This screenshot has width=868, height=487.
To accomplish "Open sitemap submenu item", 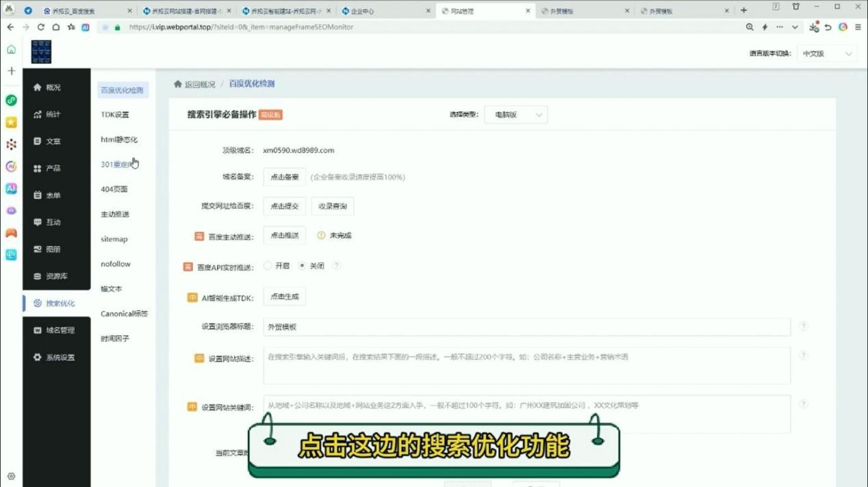I will click(114, 239).
